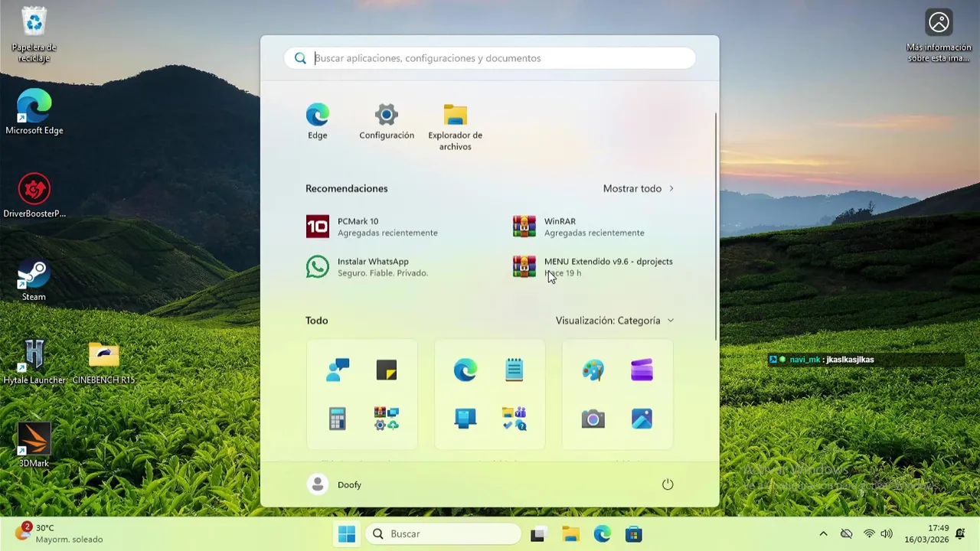The image size is (980, 551).
Task: Open MENU Extendido v9.6 - dprojects archive
Action: pyautogui.click(x=593, y=267)
